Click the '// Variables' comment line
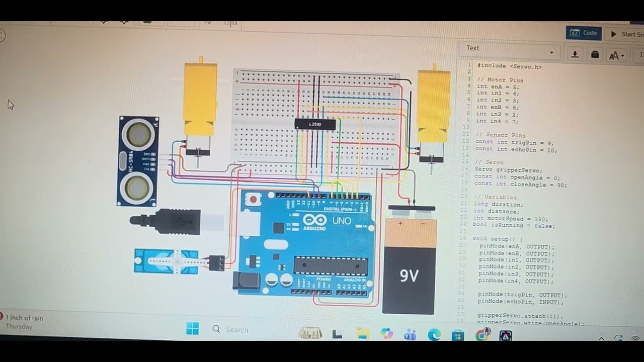Image resolution: width=644 pixels, height=362 pixels. 495,198
